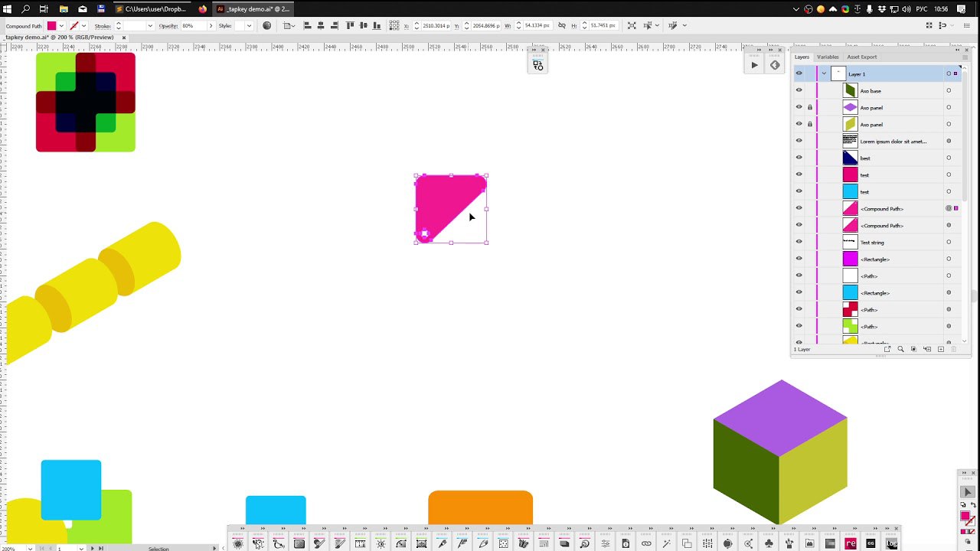This screenshot has width=980, height=551.
Task: Click the locate object magnifier in Layers panel
Action: 900,349
